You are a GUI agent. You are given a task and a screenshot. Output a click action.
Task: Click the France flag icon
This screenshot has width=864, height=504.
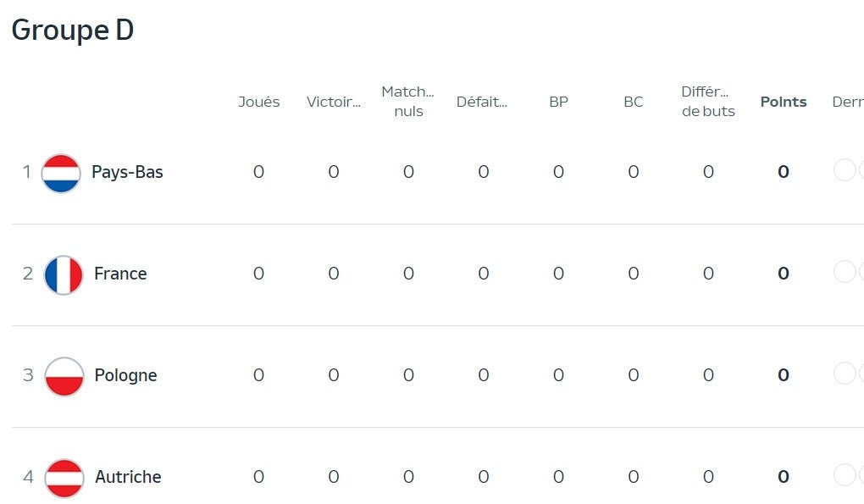pos(64,274)
